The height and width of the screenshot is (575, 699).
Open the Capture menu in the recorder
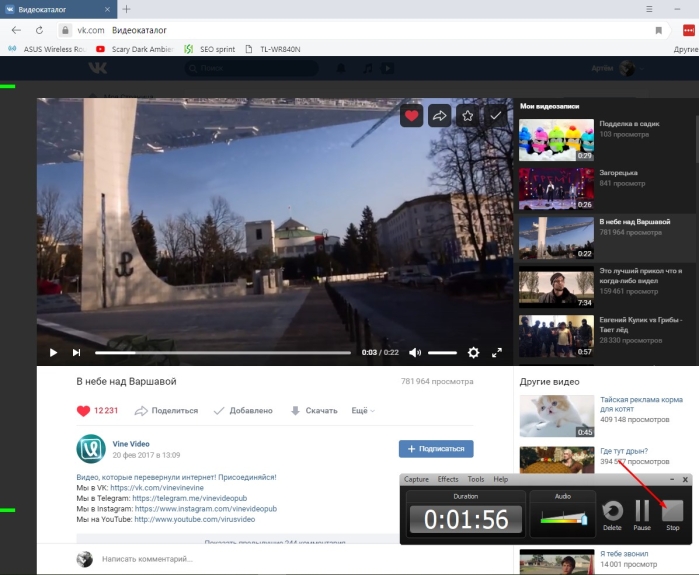pyautogui.click(x=416, y=479)
